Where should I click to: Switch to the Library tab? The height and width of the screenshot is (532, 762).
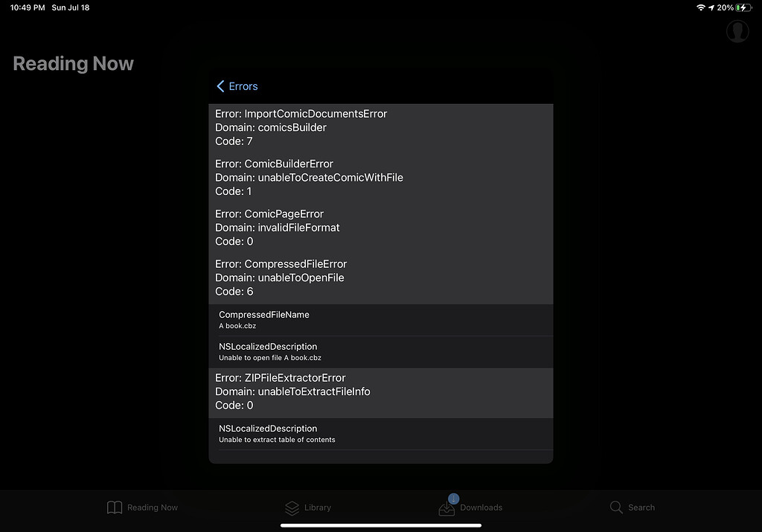[x=308, y=507]
